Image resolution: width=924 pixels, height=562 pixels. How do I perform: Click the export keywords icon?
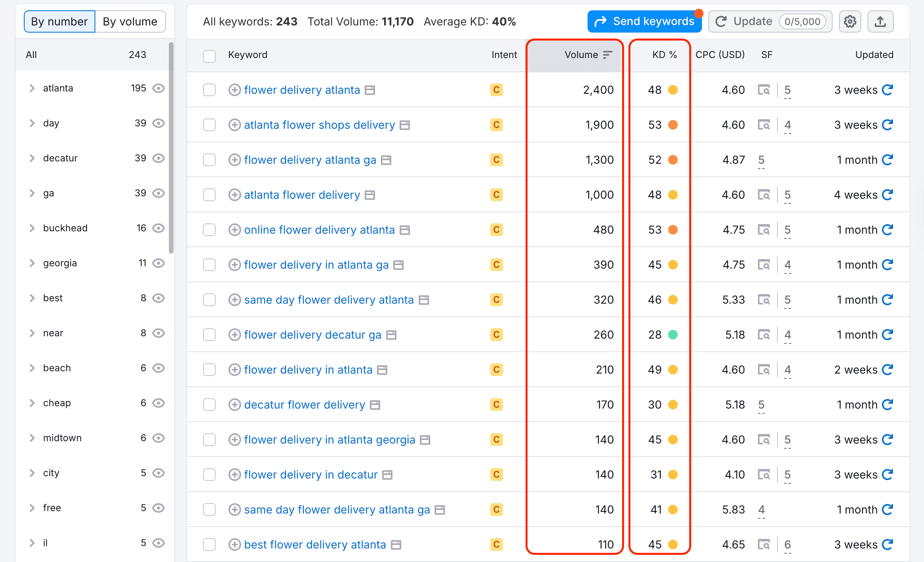[x=880, y=21]
